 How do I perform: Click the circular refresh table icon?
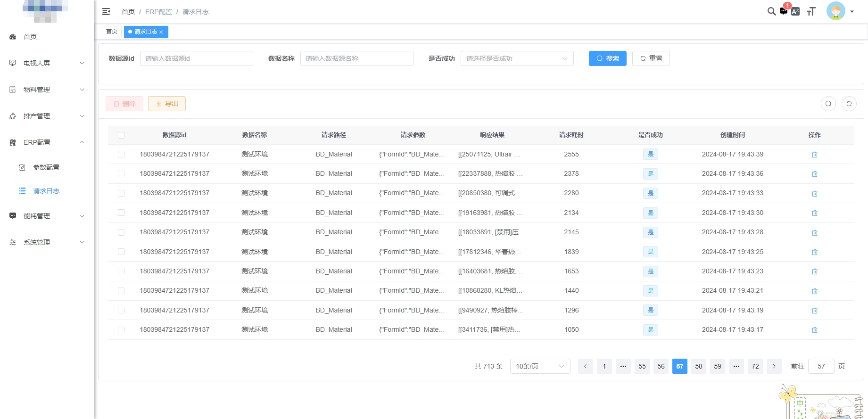[x=849, y=104]
